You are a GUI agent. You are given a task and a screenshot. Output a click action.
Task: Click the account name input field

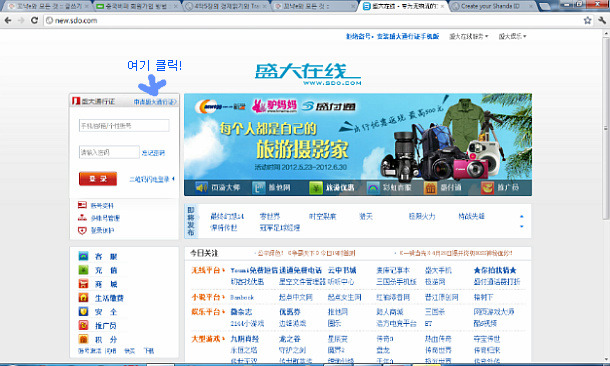click(124, 126)
